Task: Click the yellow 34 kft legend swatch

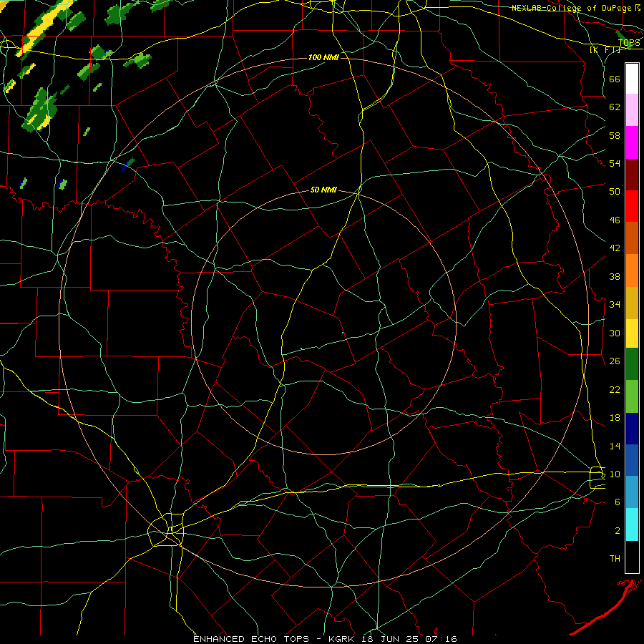Action: 632,333
